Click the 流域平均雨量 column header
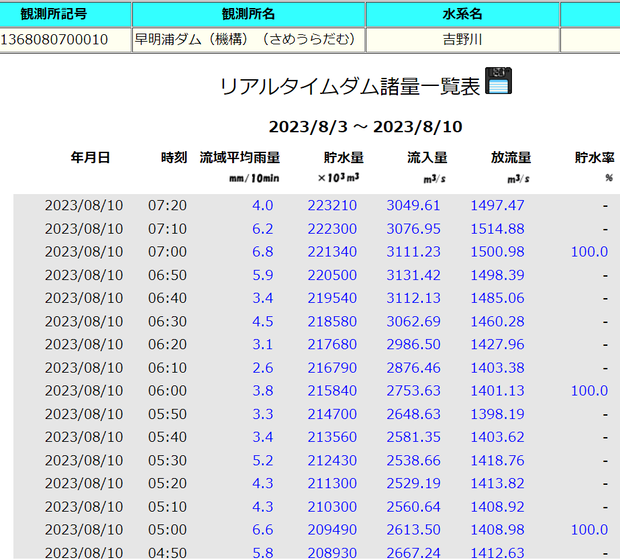The height and width of the screenshot is (560, 620). click(x=240, y=157)
